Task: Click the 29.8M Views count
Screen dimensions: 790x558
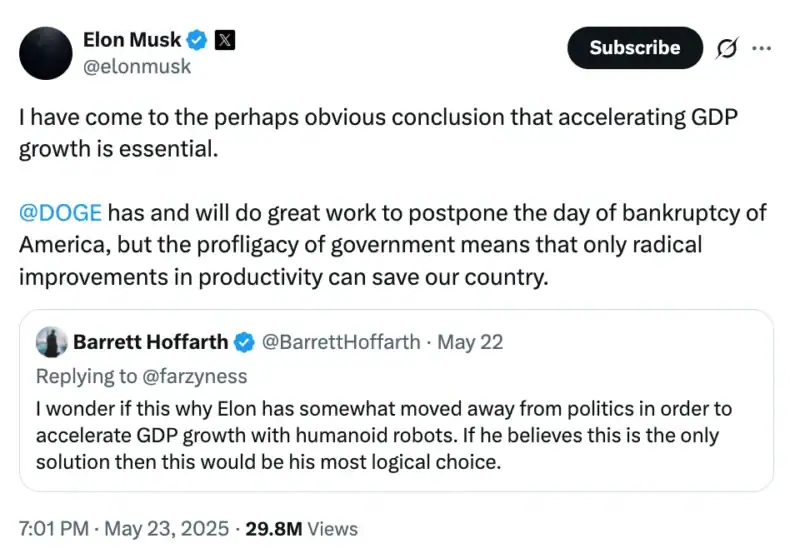Action: [x=301, y=529]
